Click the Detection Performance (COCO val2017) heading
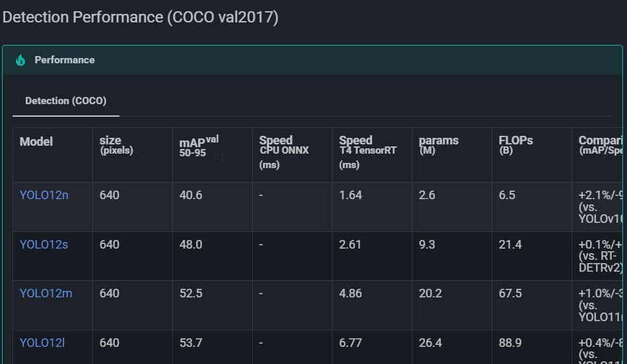The image size is (627, 364). [x=141, y=18]
